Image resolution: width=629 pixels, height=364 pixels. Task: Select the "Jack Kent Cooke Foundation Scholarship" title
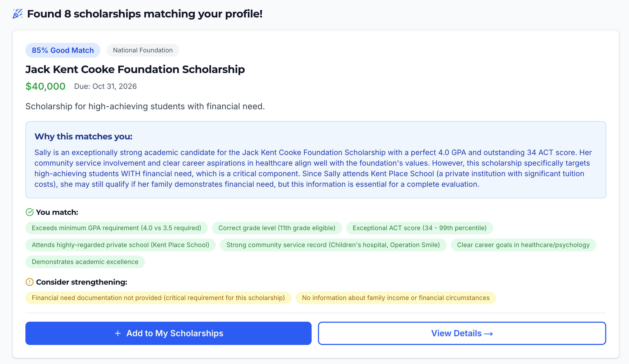point(135,69)
